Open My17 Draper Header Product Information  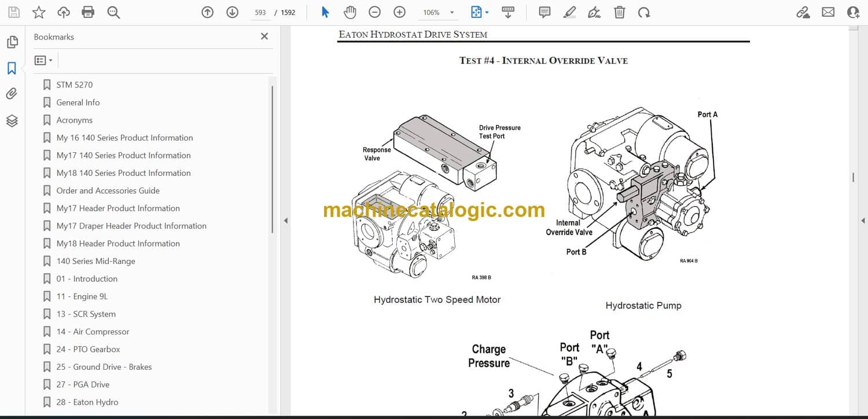[x=131, y=226]
